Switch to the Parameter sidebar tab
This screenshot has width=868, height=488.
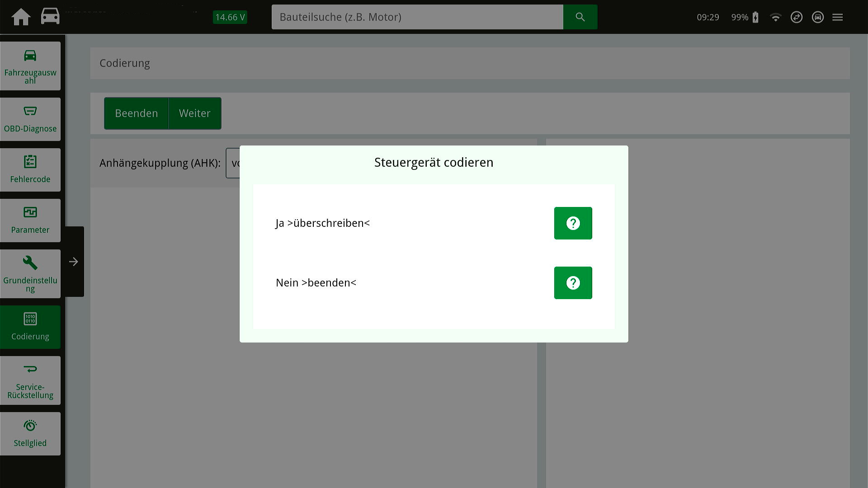click(x=30, y=221)
